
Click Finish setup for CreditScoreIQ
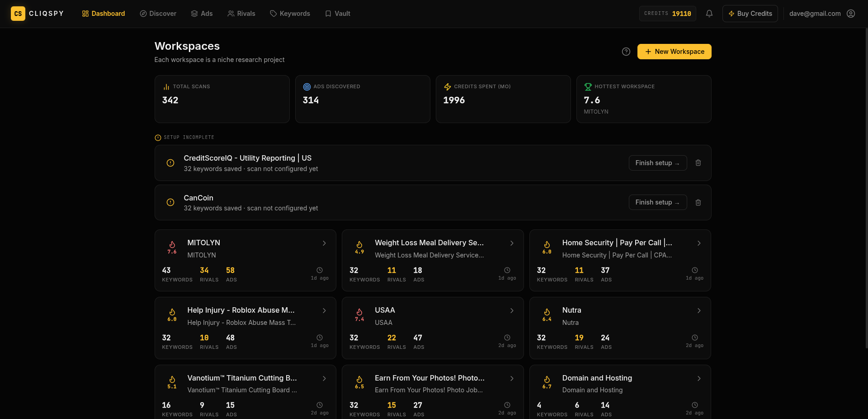coord(657,163)
